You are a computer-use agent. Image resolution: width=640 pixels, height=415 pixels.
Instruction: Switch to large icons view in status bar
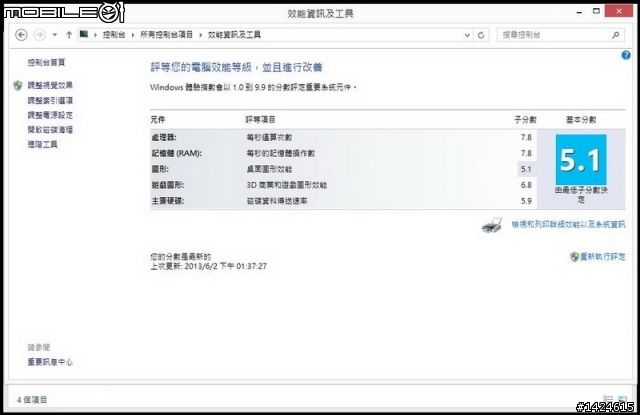click(x=622, y=399)
